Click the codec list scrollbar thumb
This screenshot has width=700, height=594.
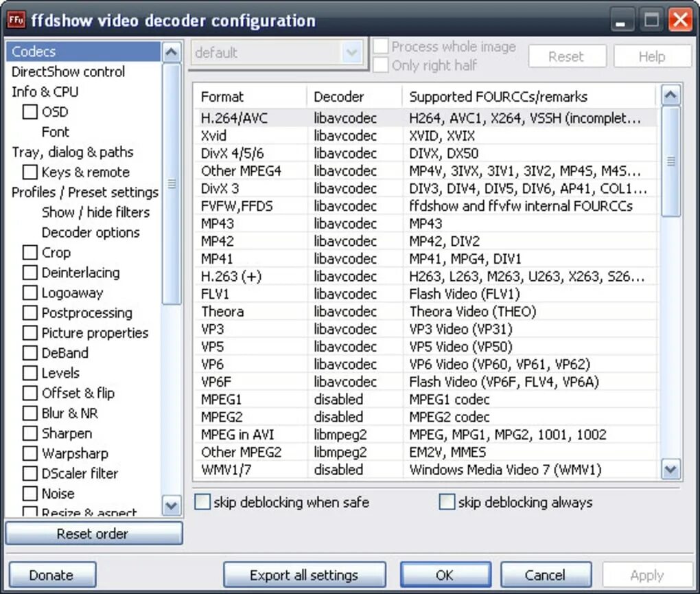670,161
